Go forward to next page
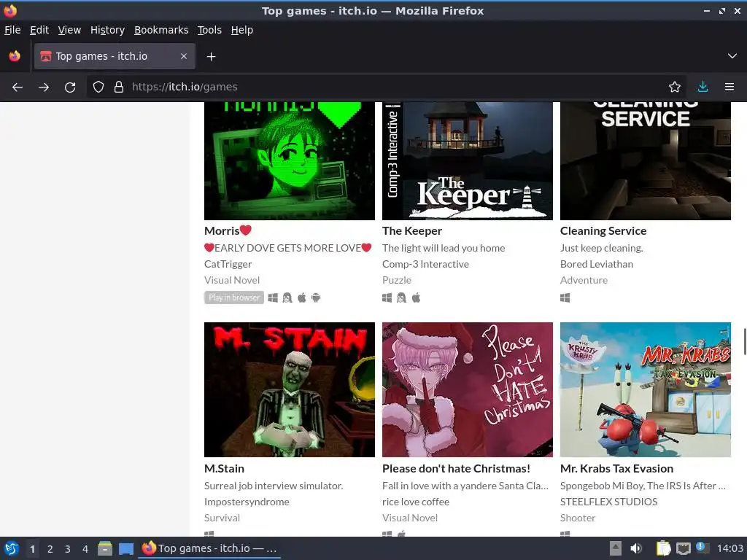 point(44,87)
